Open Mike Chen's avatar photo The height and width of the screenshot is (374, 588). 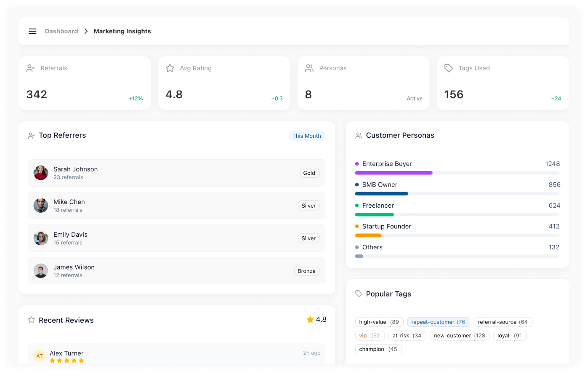tap(41, 206)
